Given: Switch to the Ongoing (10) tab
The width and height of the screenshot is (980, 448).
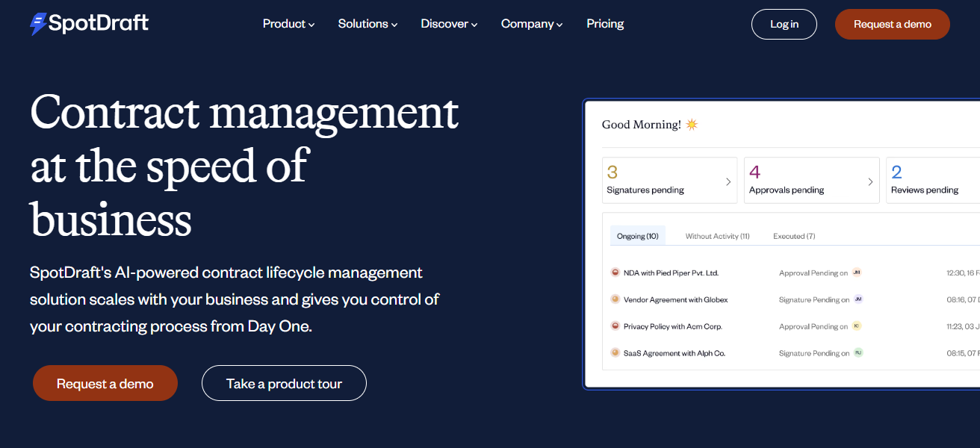Looking at the screenshot, I should tap(637, 236).
